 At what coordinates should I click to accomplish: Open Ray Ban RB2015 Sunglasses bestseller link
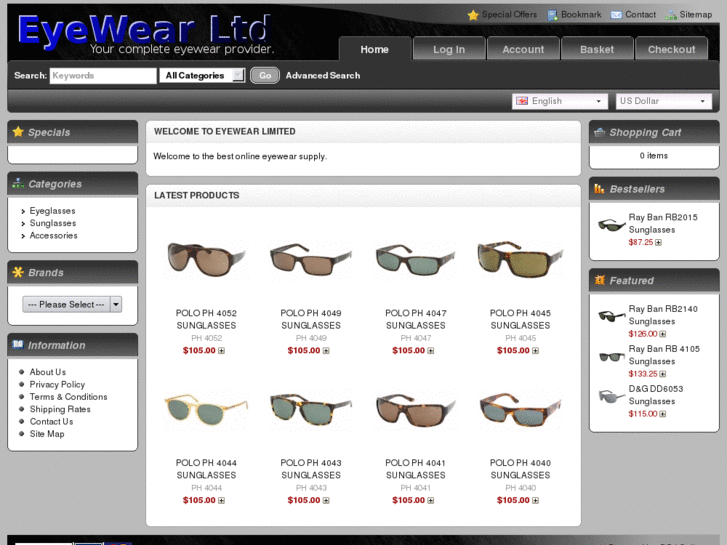663,224
